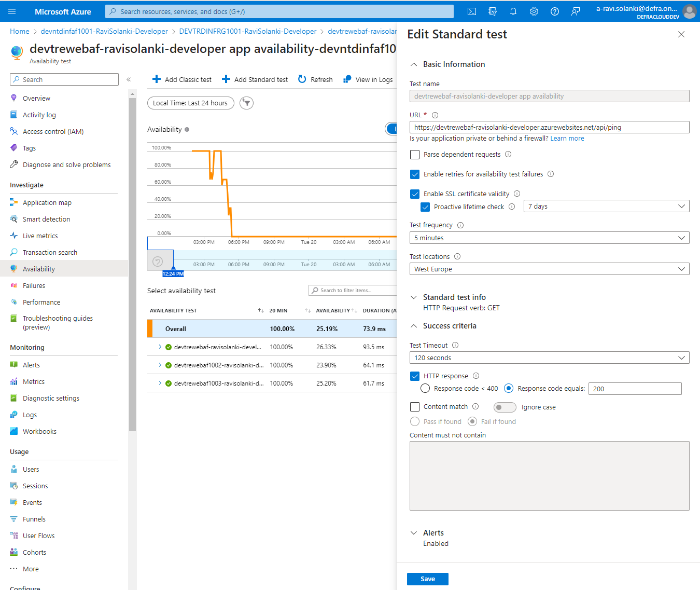Open Workbooks in the sidebar
Screen dimensions: 700x590
point(39,431)
